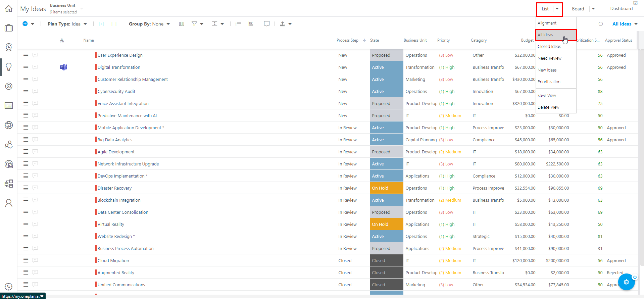Open the chatbot assistant floating button
Viewport: 644px width, 299px height.
[626, 282]
